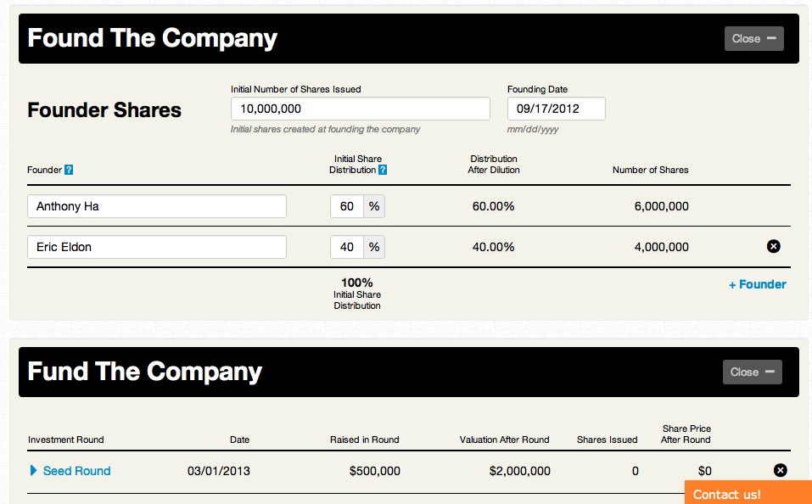Close the Found The Company panel

pos(753,38)
